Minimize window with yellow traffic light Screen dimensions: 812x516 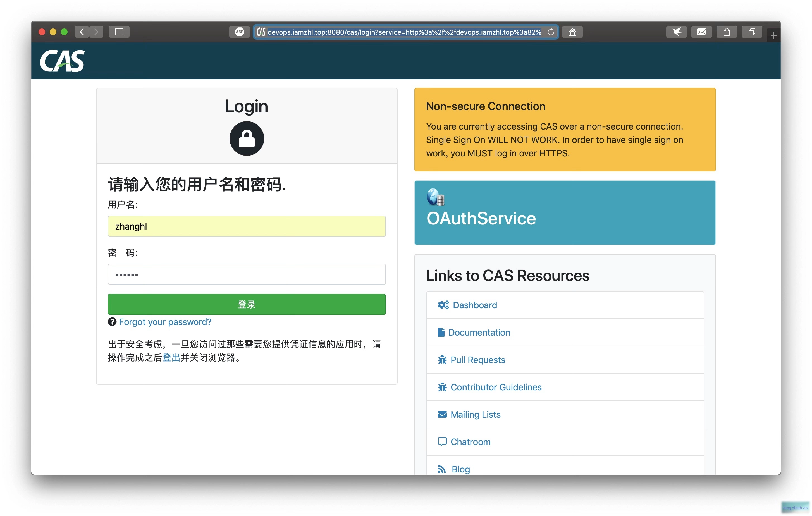(53, 32)
